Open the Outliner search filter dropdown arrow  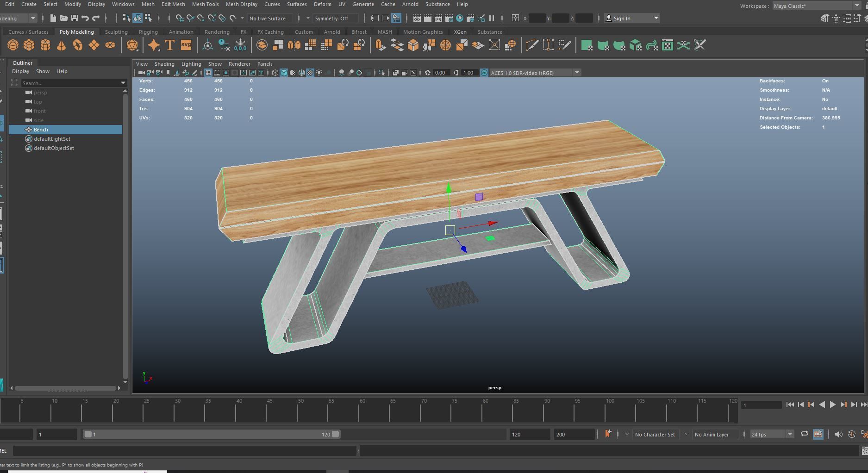[x=123, y=83]
